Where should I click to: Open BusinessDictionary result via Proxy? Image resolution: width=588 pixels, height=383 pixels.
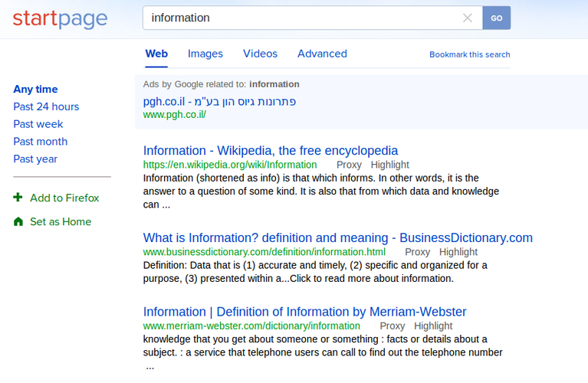pos(417,252)
